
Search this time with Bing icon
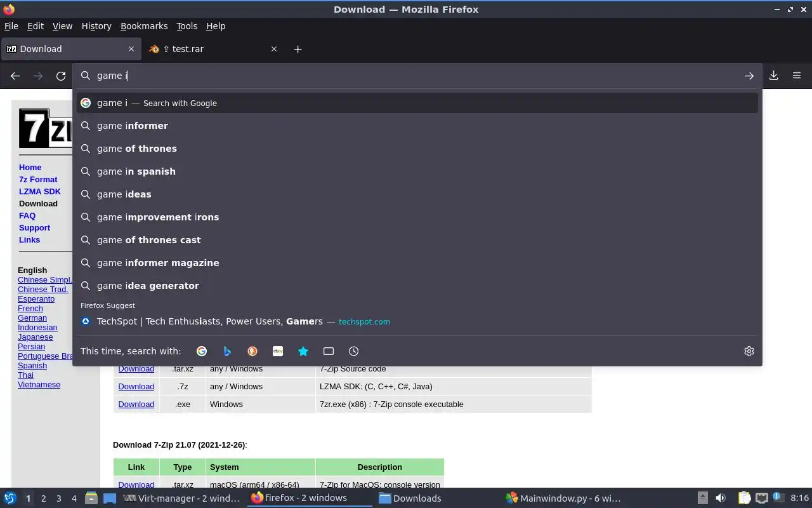(x=227, y=351)
